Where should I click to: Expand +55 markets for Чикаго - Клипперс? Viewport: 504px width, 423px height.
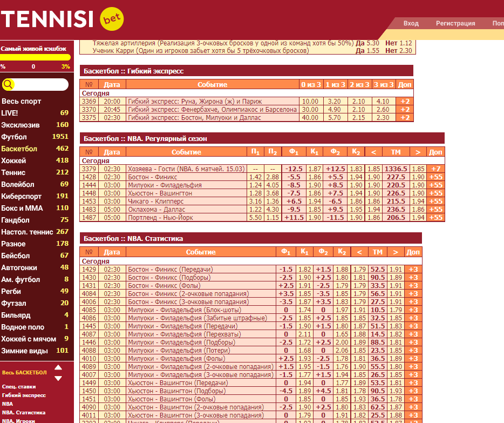(436, 202)
